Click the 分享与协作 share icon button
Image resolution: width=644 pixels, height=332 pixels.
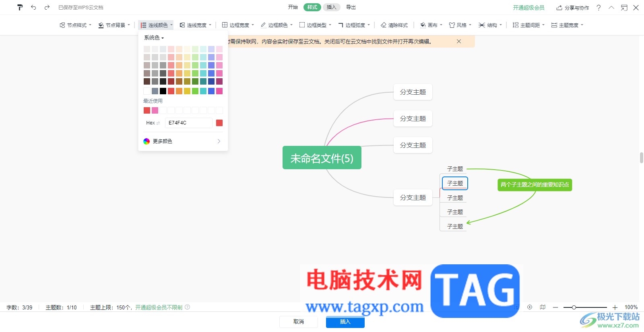click(x=572, y=8)
